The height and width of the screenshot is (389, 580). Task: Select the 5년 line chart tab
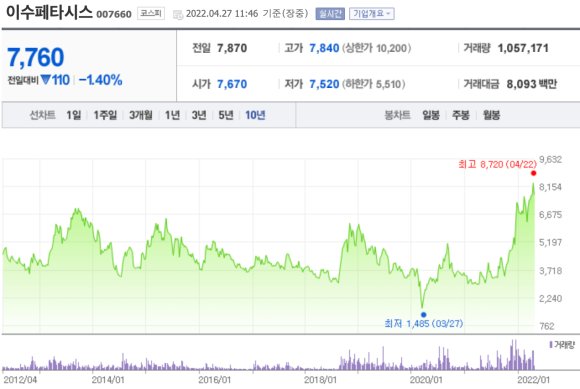coord(226,115)
